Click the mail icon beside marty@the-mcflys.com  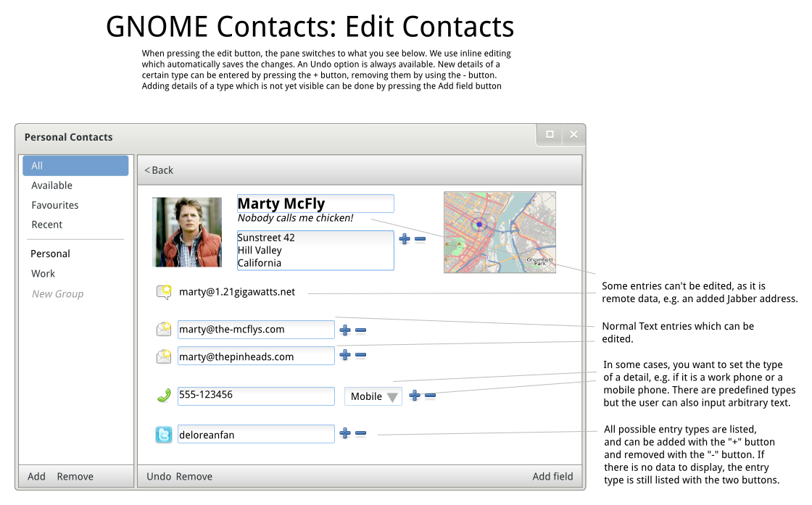[164, 329]
